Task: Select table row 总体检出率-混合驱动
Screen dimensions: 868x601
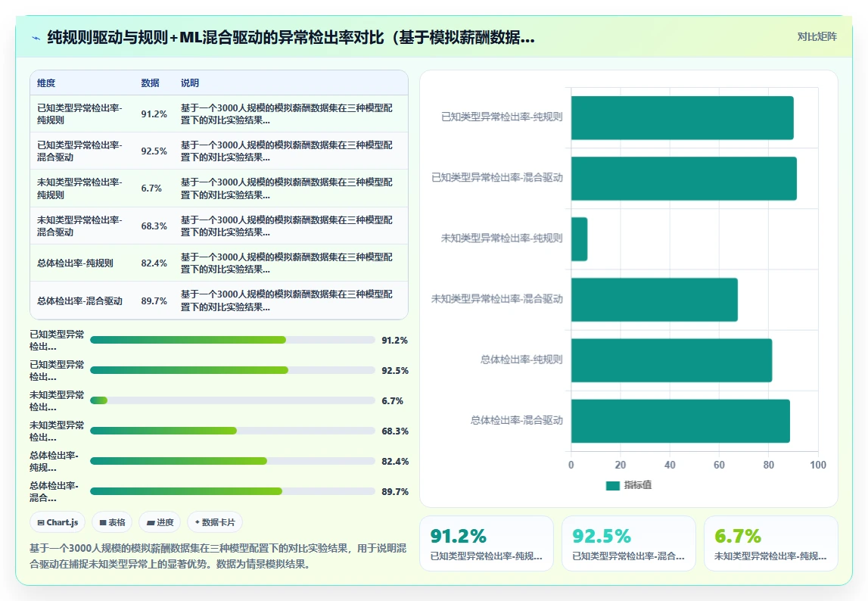Action: coord(219,300)
